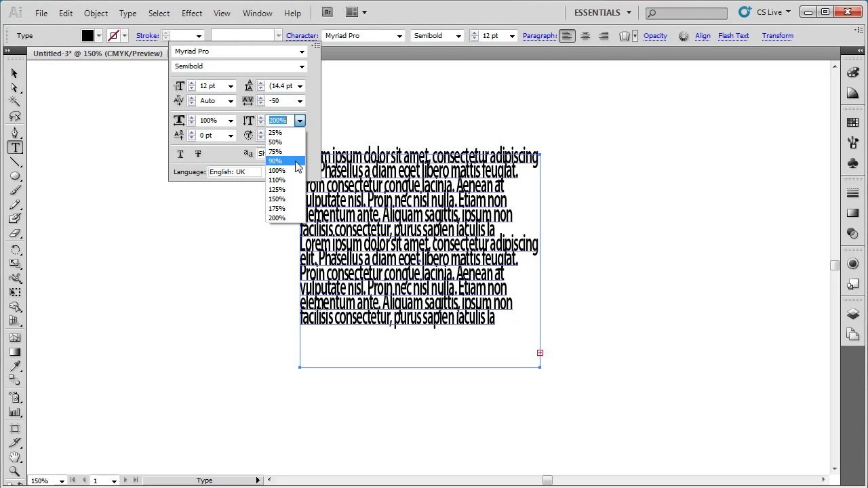This screenshot has width=868, height=488.
Task: Open the Swatches panel icon
Action: [853, 123]
